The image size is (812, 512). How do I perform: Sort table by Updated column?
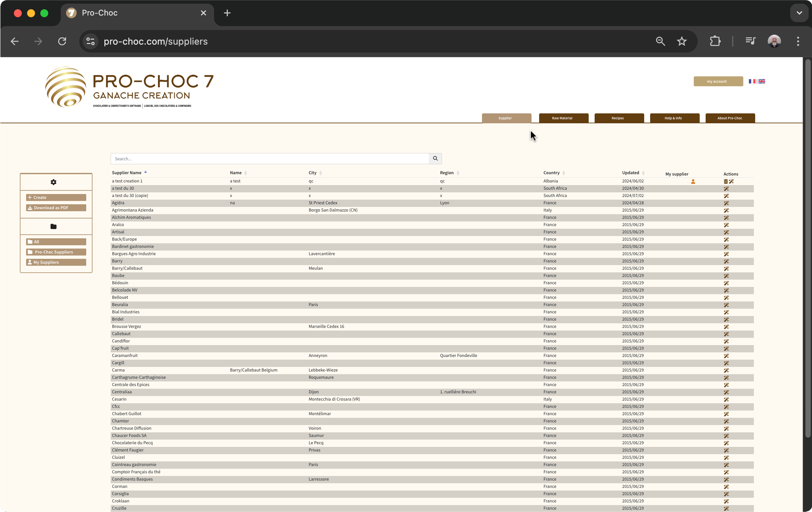pyautogui.click(x=630, y=173)
